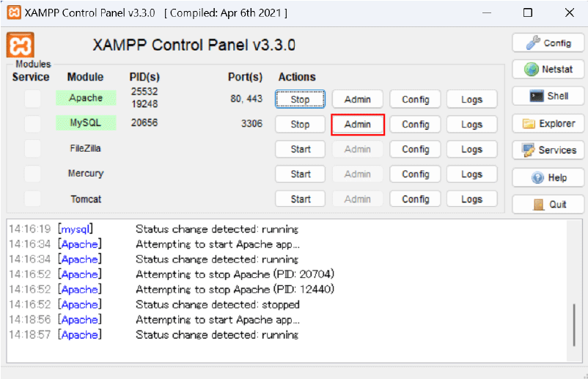Open MySQL Config options

(415, 125)
